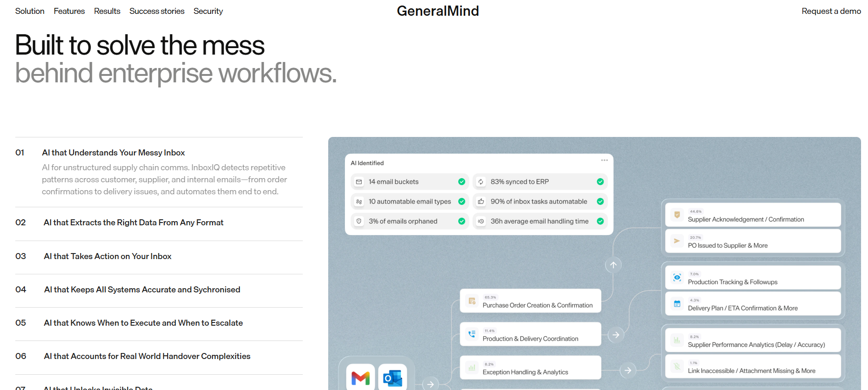Screen dimensions: 868x390
Task: Open the Success stories nav item
Action: click(156, 11)
